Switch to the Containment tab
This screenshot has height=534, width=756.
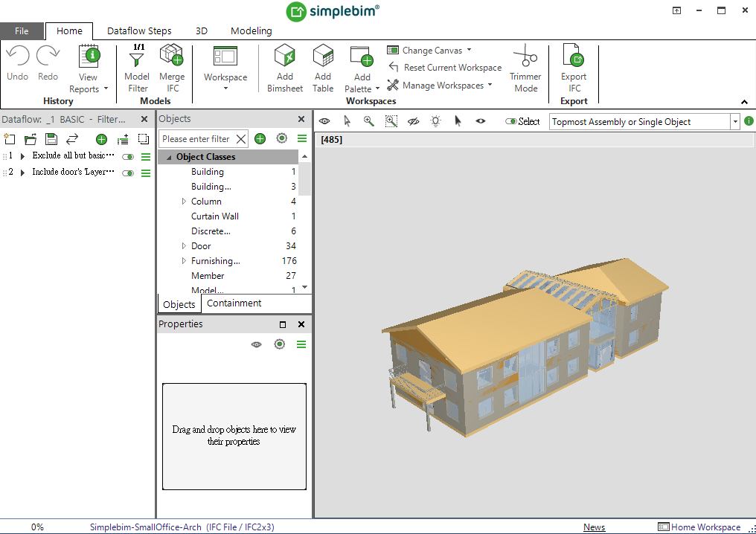(x=234, y=303)
